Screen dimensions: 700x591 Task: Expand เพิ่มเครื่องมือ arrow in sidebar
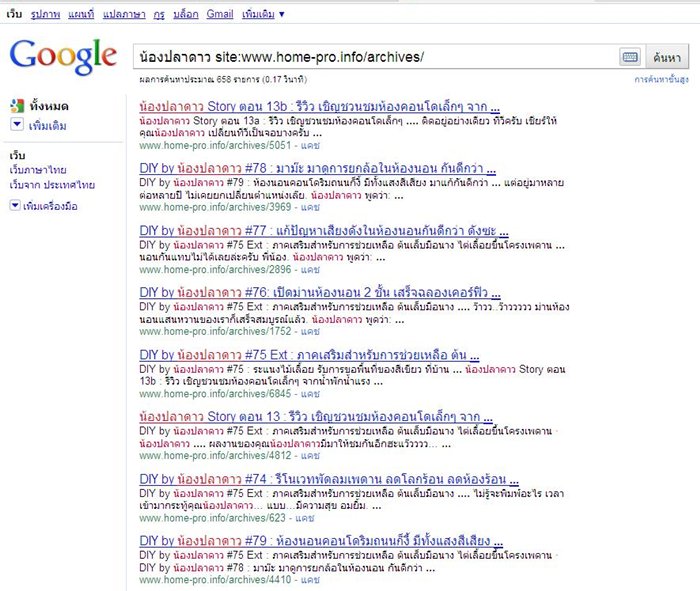click(x=15, y=205)
